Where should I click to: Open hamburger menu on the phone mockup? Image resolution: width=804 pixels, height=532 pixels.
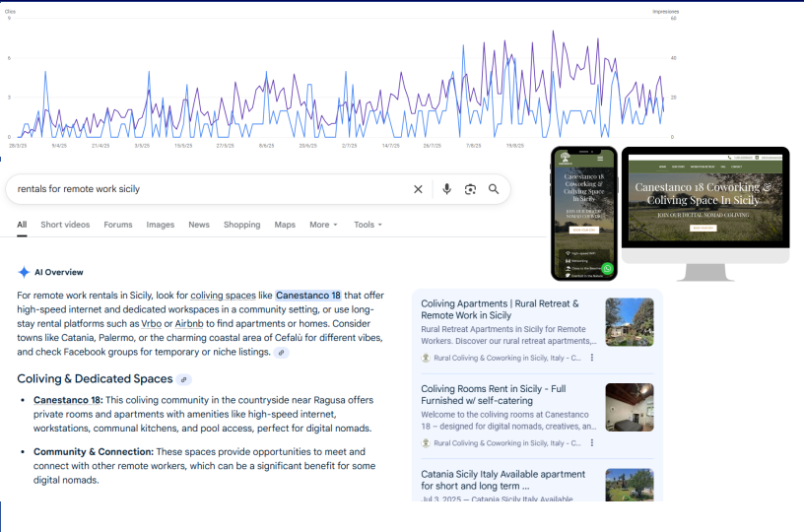tap(600, 159)
